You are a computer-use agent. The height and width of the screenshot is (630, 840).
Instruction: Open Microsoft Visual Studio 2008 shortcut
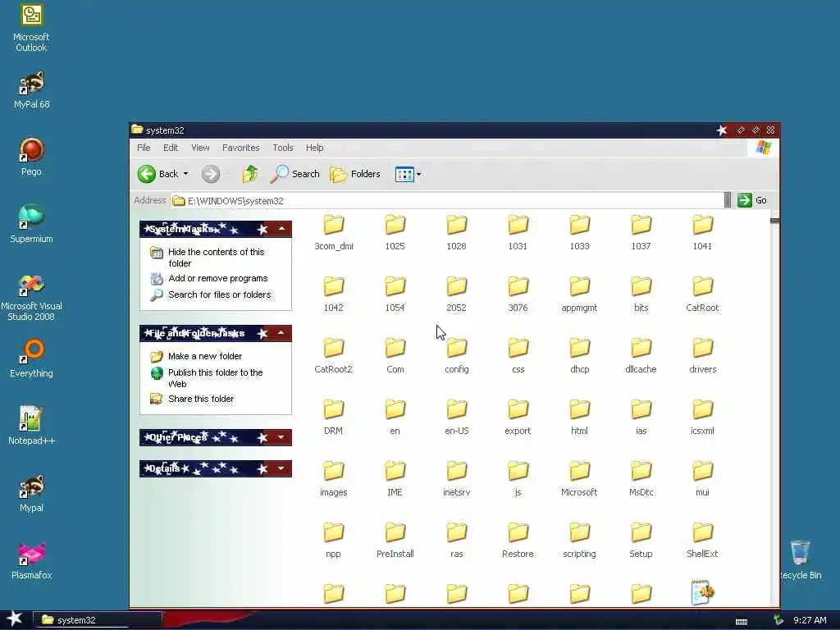coord(31,297)
